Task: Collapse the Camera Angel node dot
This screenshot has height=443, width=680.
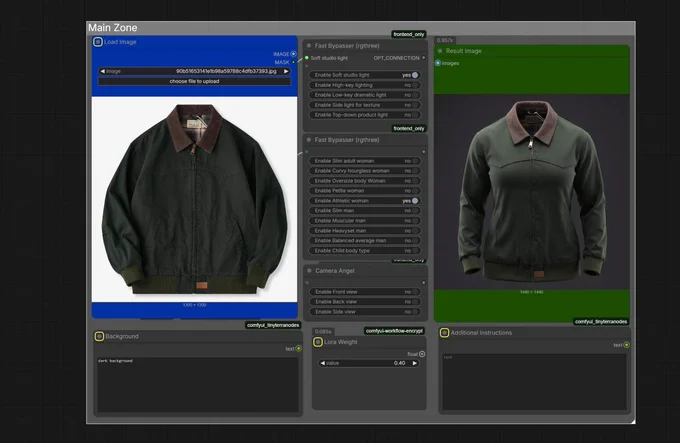Action: point(309,270)
